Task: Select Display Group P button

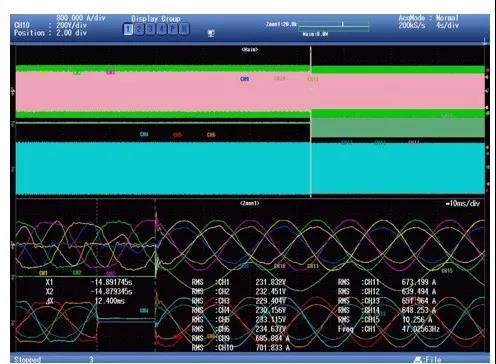Action: pos(173,29)
